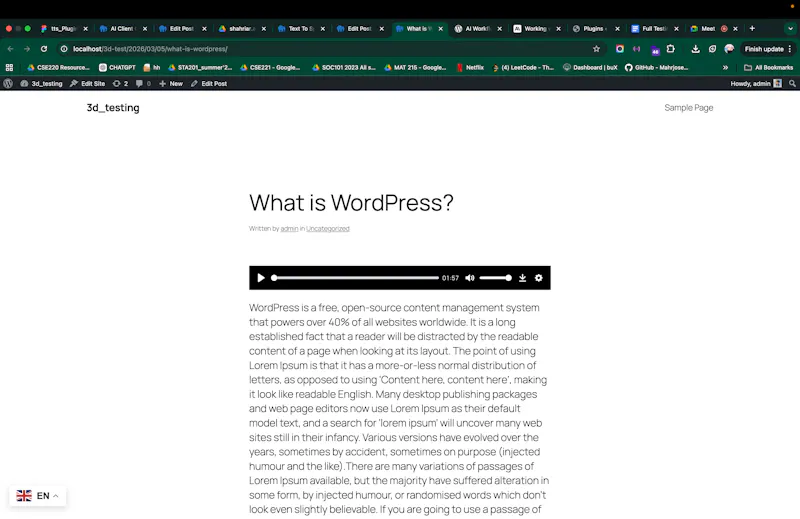
Task: Open comments in the admin bar
Action: [x=143, y=84]
